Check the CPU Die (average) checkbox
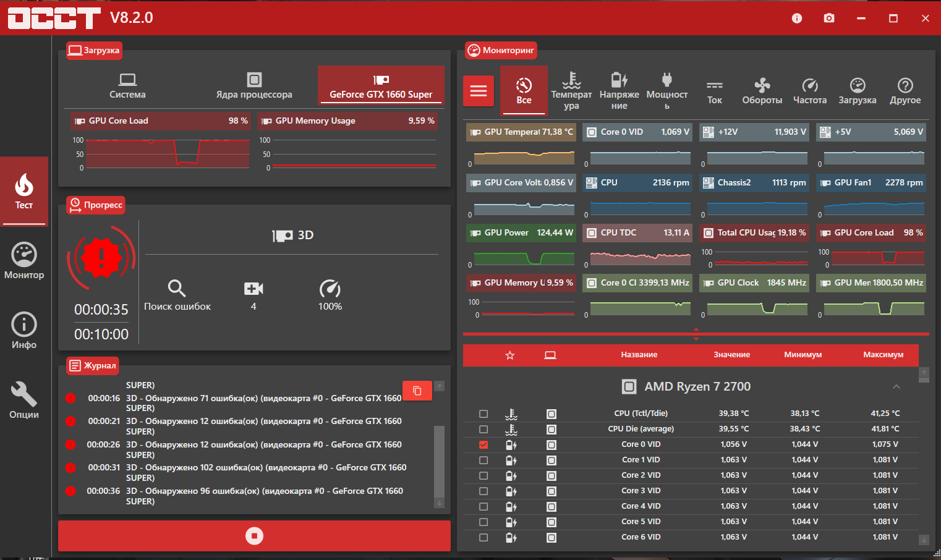 pyautogui.click(x=483, y=430)
